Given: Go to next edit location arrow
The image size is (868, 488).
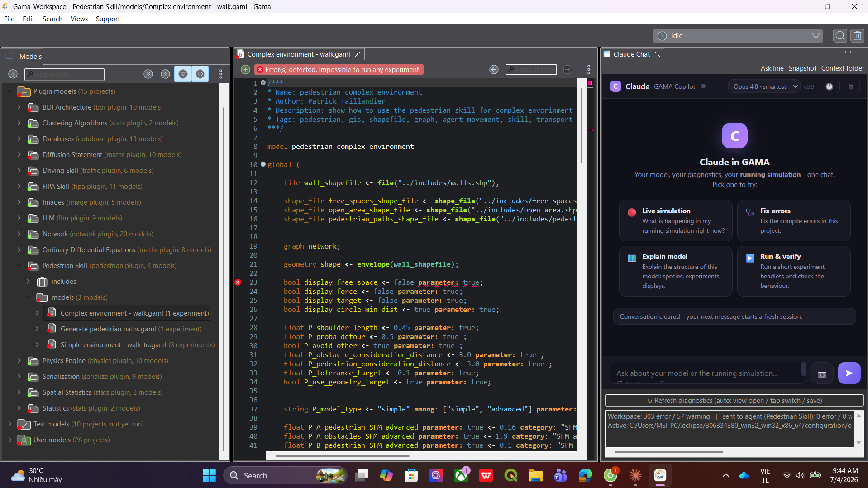Looking at the screenshot, I should tap(568, 69).
